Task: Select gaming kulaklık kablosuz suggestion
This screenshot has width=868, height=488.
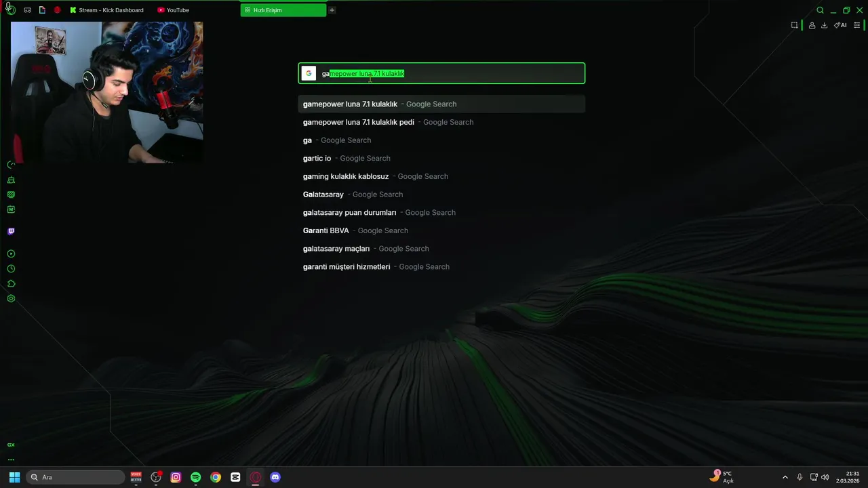Action: [x=441, y=176]
